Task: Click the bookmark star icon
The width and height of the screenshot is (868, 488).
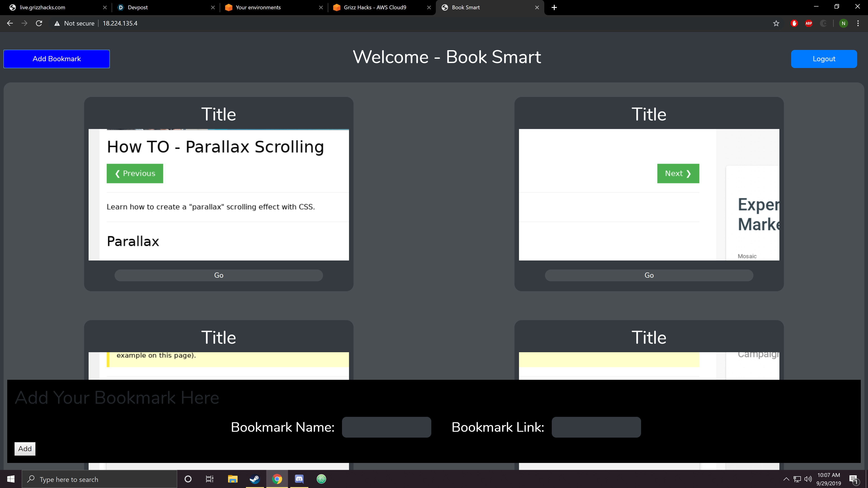Action: click(x=776, y=23)
